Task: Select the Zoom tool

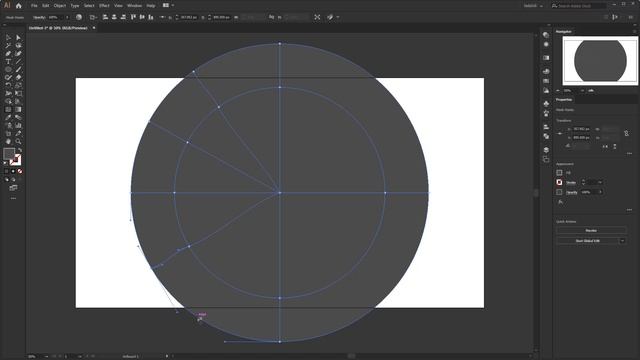Action: tap(18, 141)
